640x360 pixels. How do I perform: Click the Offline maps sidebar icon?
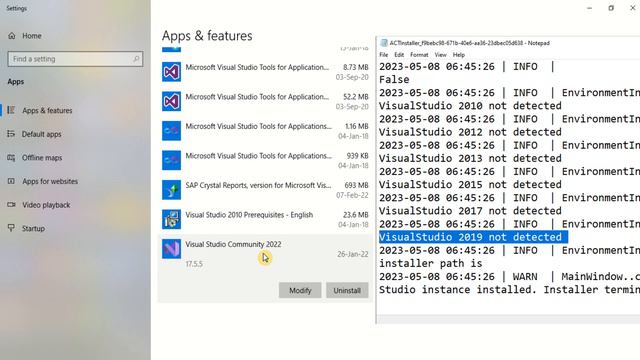[x=11, y=158]
